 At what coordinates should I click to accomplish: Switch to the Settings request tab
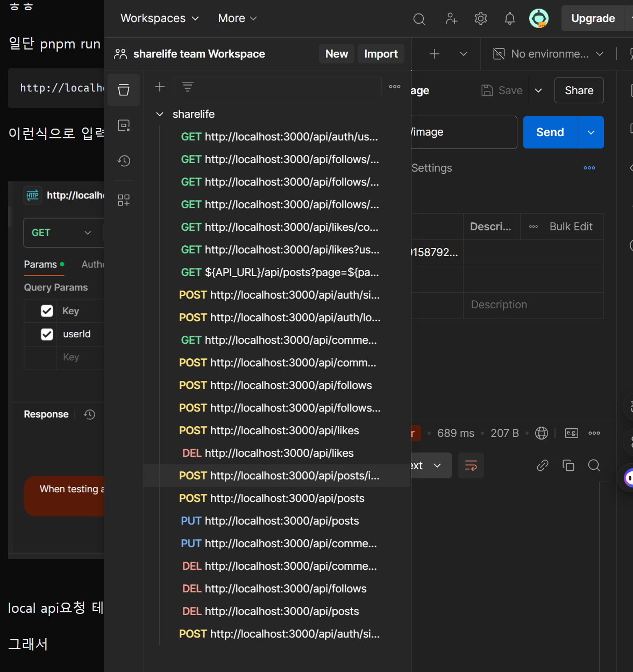pos(431,168)
